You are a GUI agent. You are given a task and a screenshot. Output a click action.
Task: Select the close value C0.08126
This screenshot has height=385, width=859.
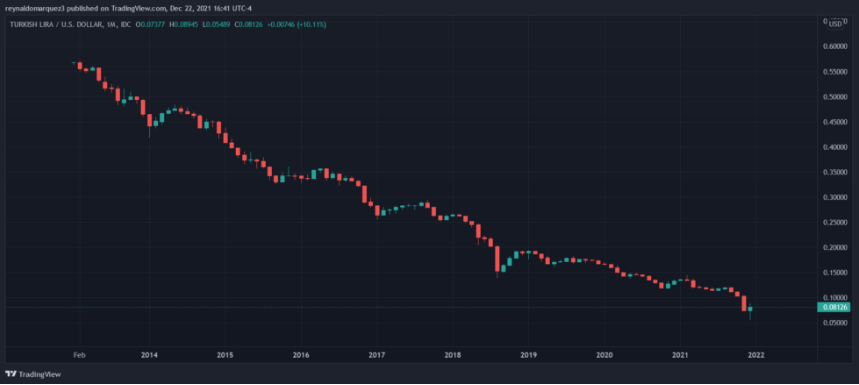tap(250, 25)
